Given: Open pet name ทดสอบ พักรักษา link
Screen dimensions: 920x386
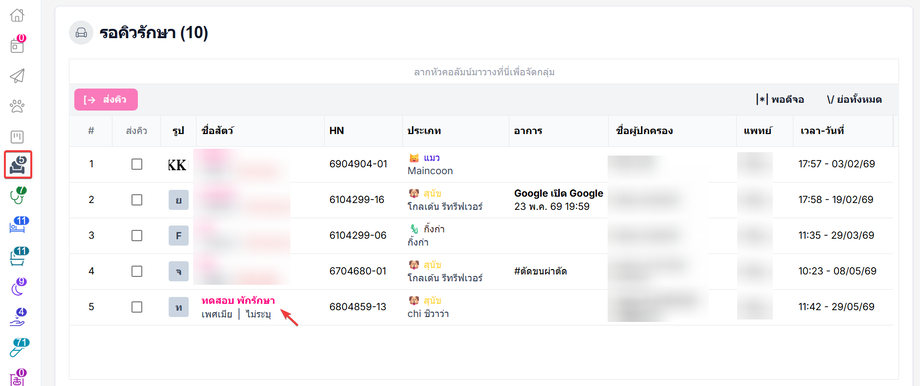Looking at the screenshot, I should [x=238, y=300].
